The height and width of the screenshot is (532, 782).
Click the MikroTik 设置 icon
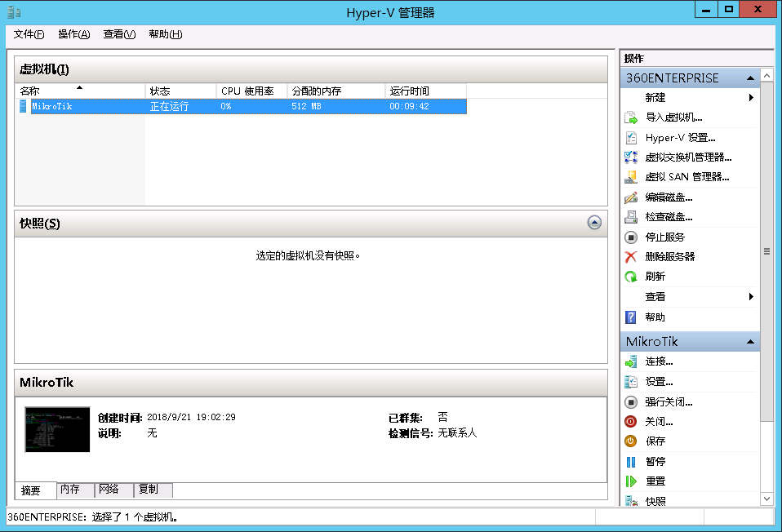pyautogui.click(x=631, y=382)
